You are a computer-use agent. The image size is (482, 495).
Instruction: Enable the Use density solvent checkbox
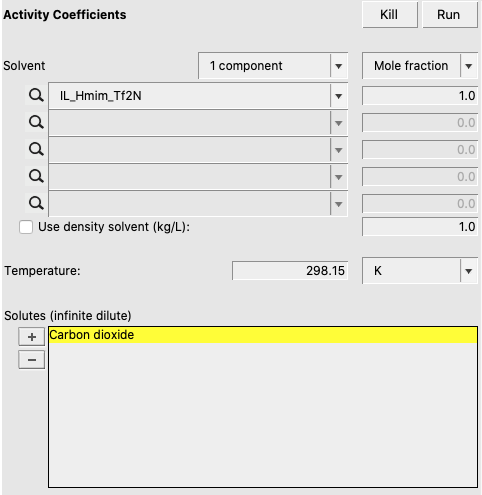point(26,227)
